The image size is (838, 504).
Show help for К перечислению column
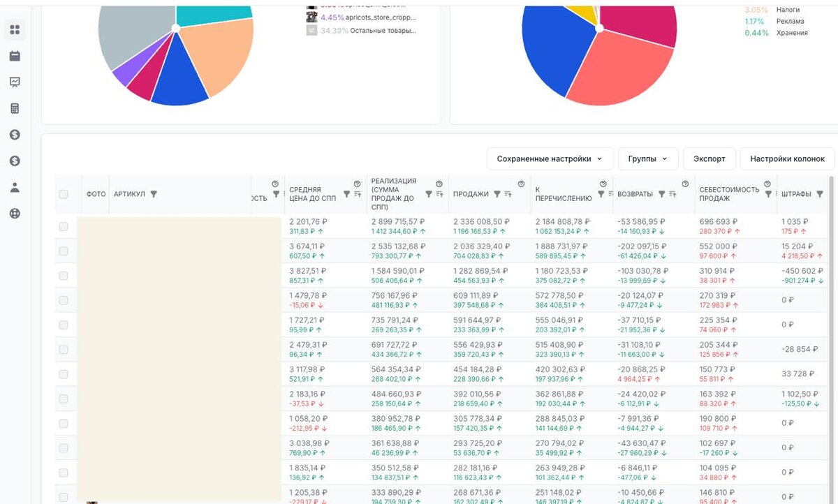pyautogui.click(x=603, y=184)
